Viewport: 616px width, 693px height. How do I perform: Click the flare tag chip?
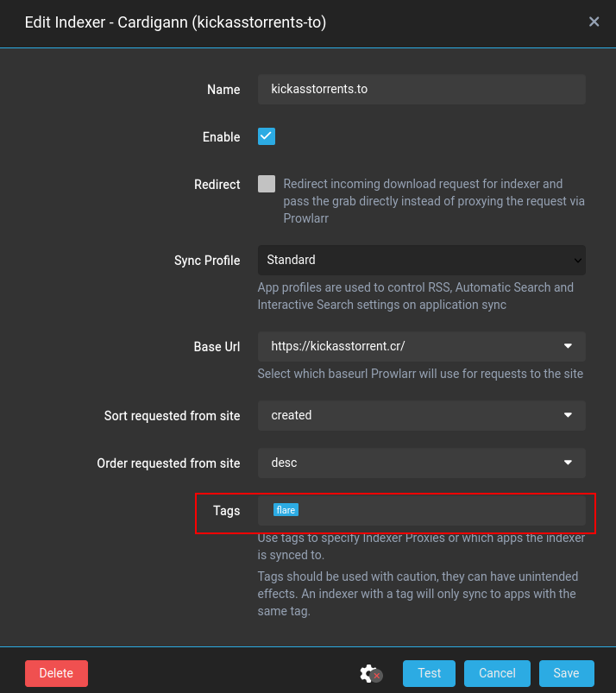click(286, 510)
